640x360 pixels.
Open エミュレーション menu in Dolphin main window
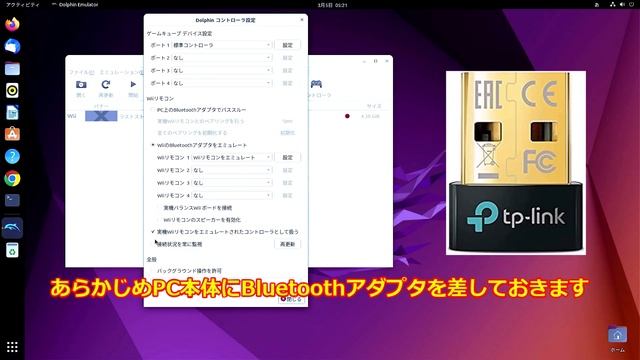point(121,72)
